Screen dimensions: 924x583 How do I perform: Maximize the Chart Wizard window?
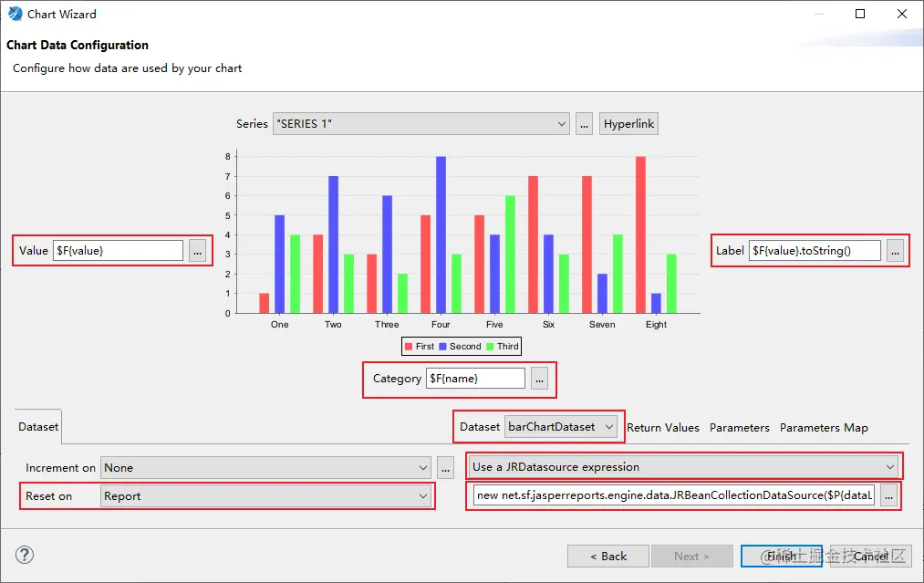click(860, 14)
